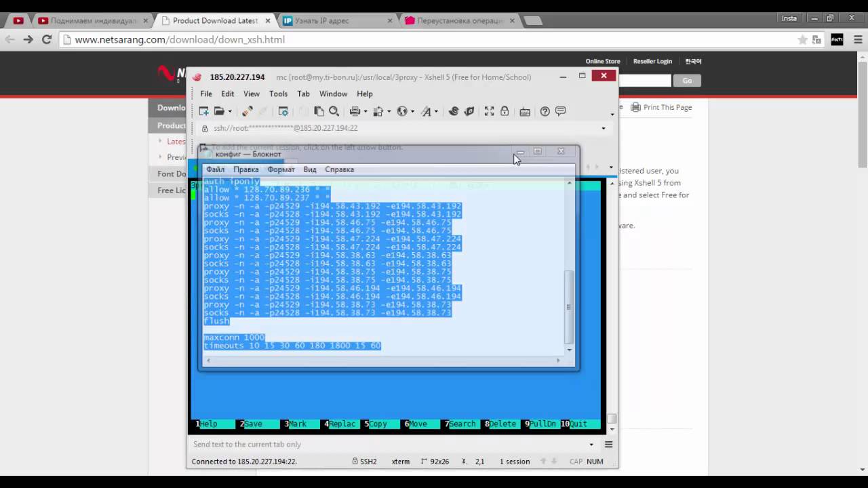Toggle Xshell full screen mode icon
The height and width of the screenshot is (488, 868).
[x=489, y=111]
